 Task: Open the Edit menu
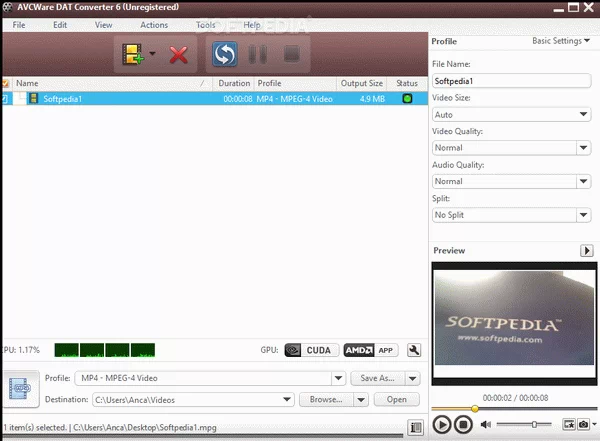click(60, 25)
